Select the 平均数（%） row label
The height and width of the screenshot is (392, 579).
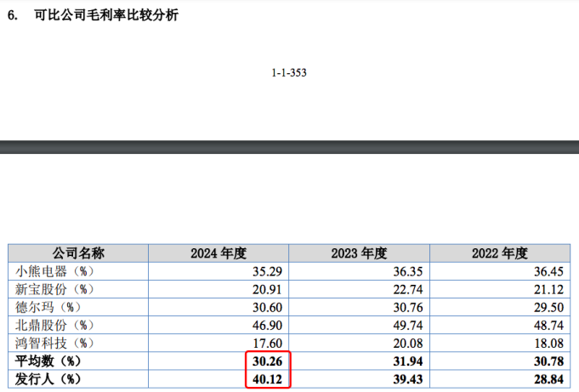pyautogui.click(x=48, y=361)
